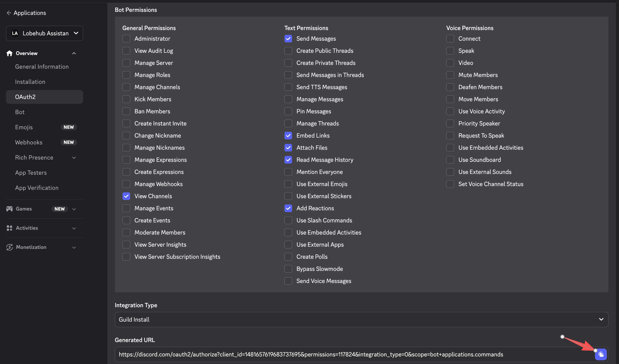Open the App Verification page
This screenshot has width=619, height=364.
pyautogui.click(x=37, y=188)
